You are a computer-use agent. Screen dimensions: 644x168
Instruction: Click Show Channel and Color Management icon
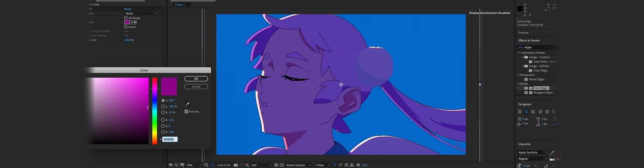pyautogui.click(x=247, y=165)
